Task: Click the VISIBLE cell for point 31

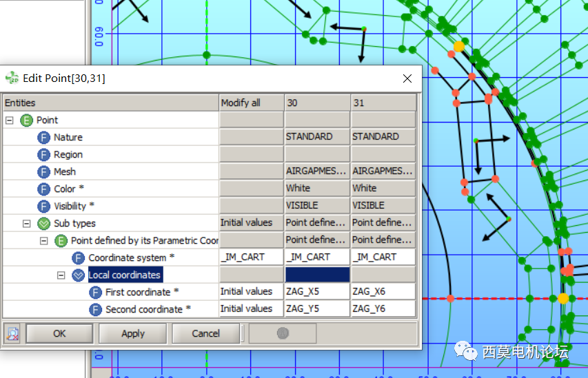Action: click(383, 205)
